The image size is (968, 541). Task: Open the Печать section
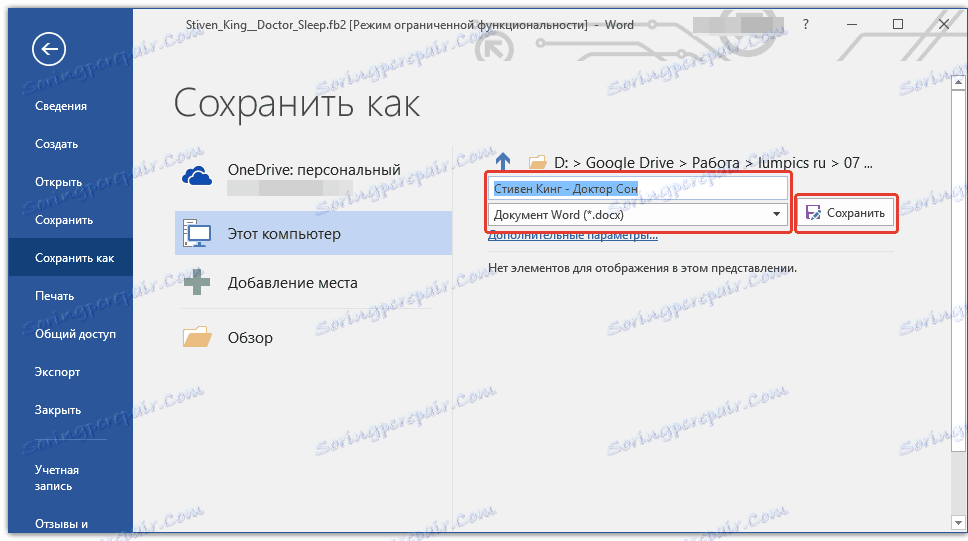pyautogui.click(x=54, y=296)
